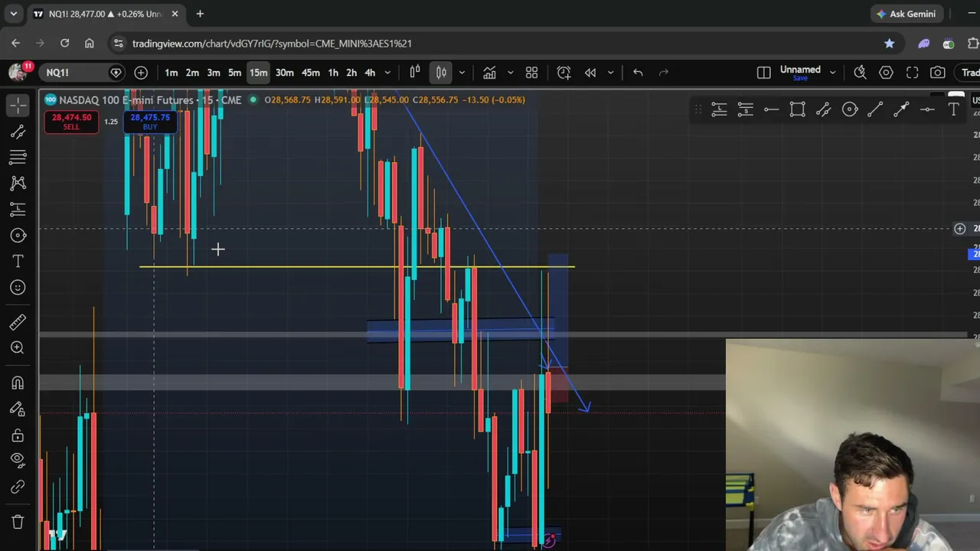The width and height of the screenshot is (980, 551).
Task: Switch to the 5m timeframe
Action: [235, 73]
